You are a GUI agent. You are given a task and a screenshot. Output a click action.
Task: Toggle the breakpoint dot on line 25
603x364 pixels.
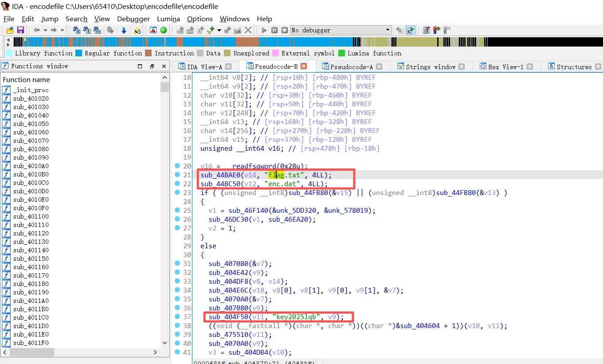coord(177,211)
